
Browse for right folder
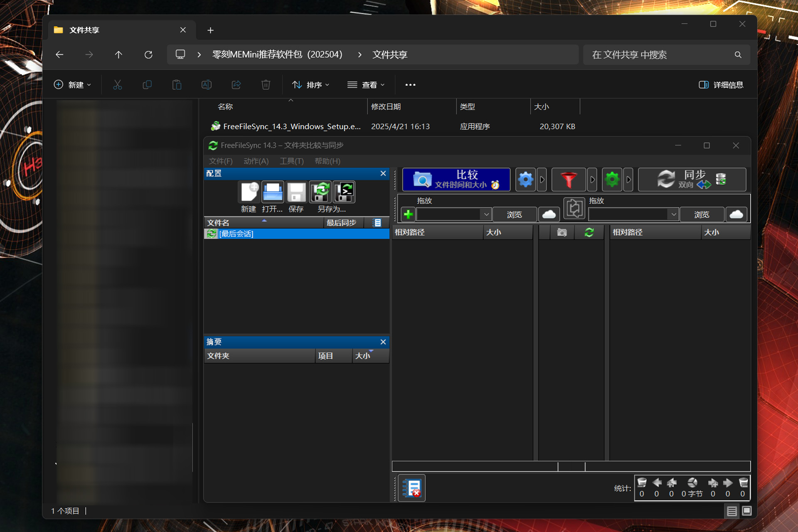point(702,214)
